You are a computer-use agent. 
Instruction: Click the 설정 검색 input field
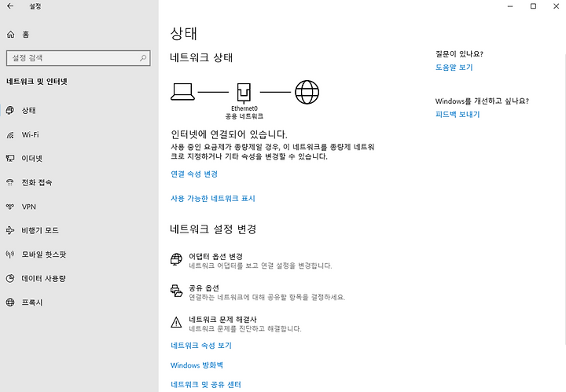pos(79,58)
